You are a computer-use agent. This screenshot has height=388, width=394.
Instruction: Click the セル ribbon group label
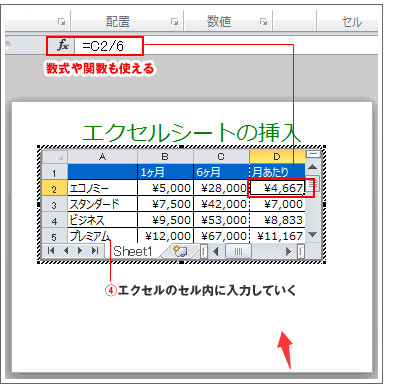(x=352, y=22)
